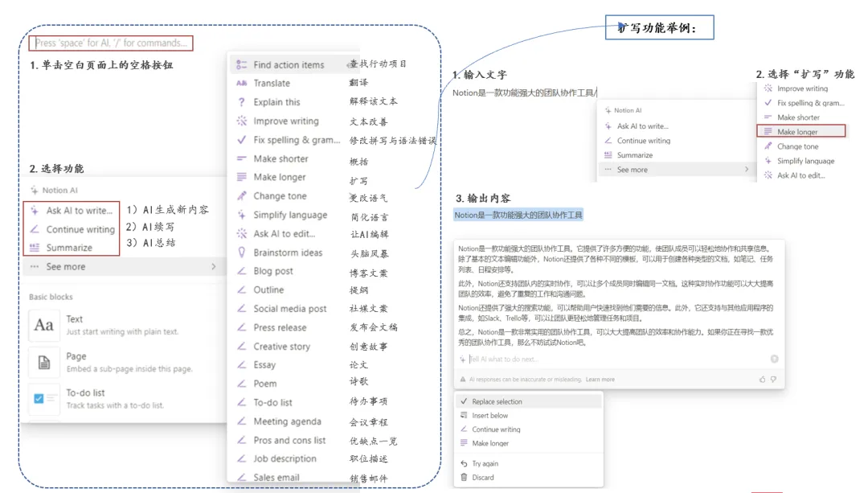Choose Ask AI to edit in long menu

(284, 233)
